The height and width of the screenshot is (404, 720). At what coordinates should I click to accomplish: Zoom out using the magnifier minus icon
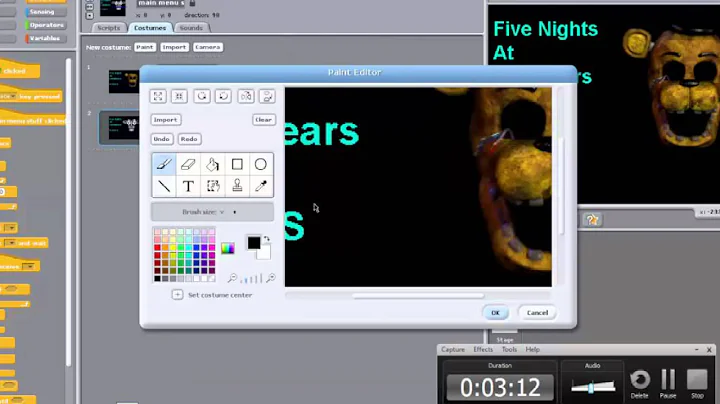(x=232, y=278)
